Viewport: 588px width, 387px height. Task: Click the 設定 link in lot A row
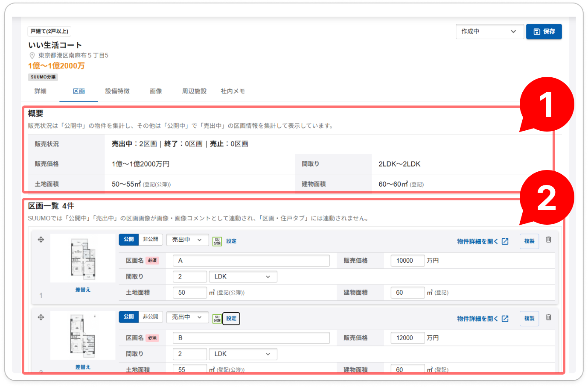click(x=231, y=241)
